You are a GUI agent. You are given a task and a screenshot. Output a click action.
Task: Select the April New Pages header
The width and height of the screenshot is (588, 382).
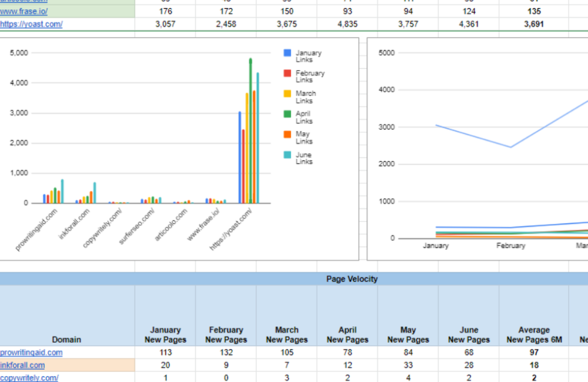point(348,316)
